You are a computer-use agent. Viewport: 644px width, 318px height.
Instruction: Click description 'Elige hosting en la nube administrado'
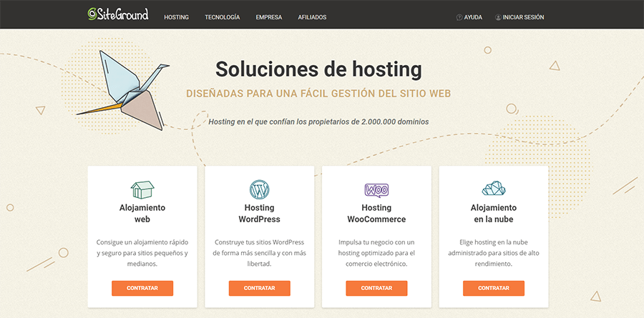pyautogui.click(x=494, y=253)
